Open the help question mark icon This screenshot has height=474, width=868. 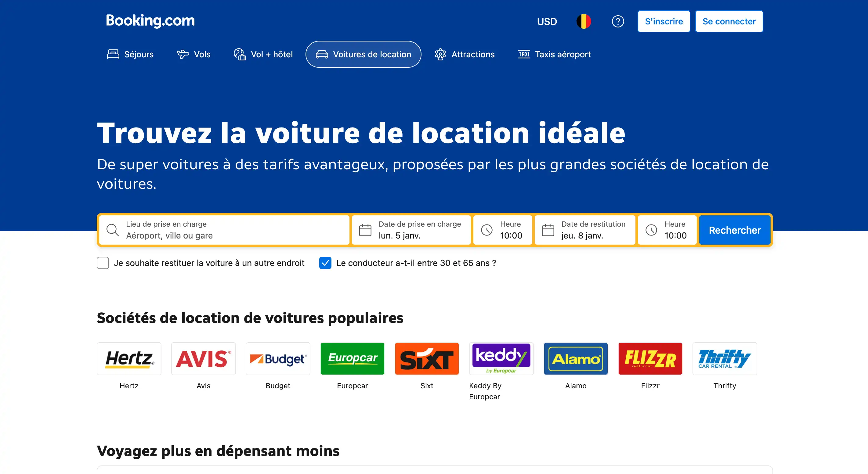618,21
